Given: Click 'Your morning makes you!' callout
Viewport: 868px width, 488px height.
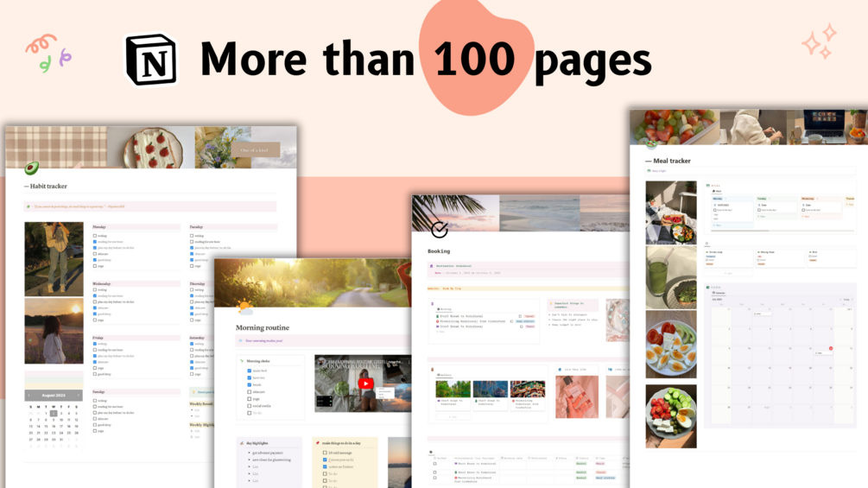Looking at the screenshot, I should 324,341.
